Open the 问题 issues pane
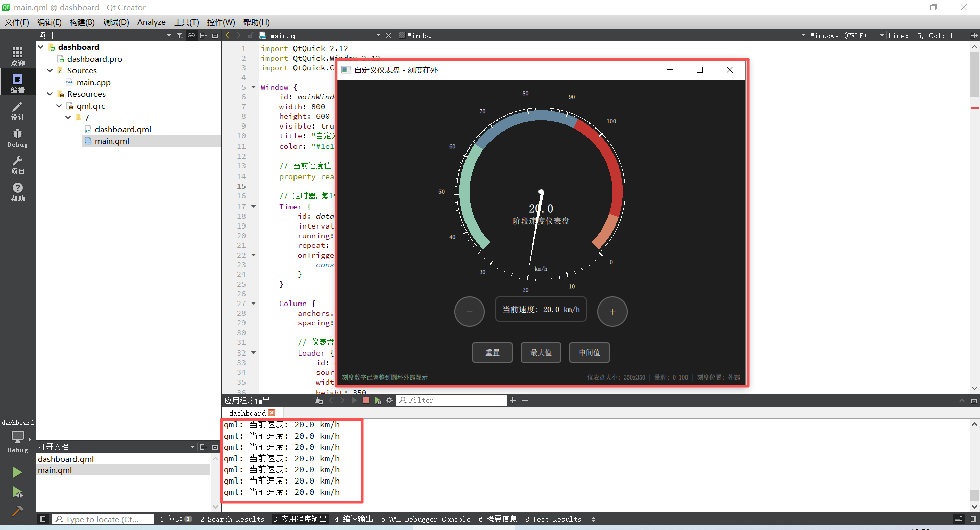This screenshot has width=980, height=530. 176,519
